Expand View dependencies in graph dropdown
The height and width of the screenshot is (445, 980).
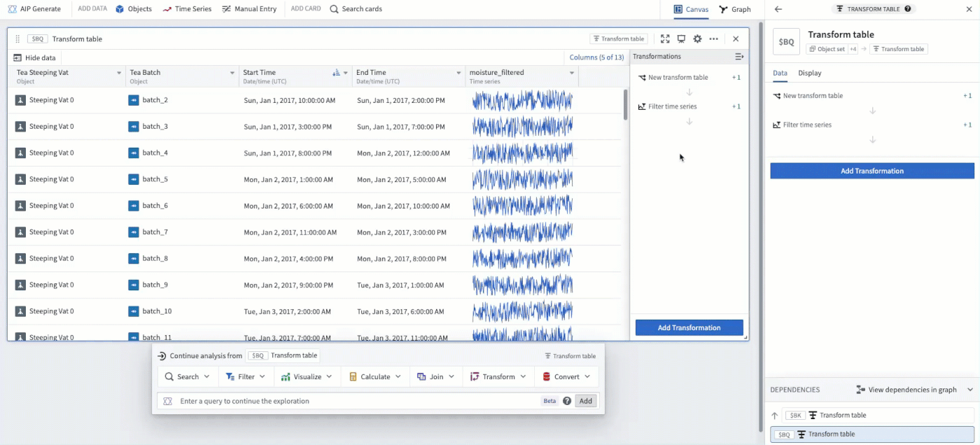[970, 390]
